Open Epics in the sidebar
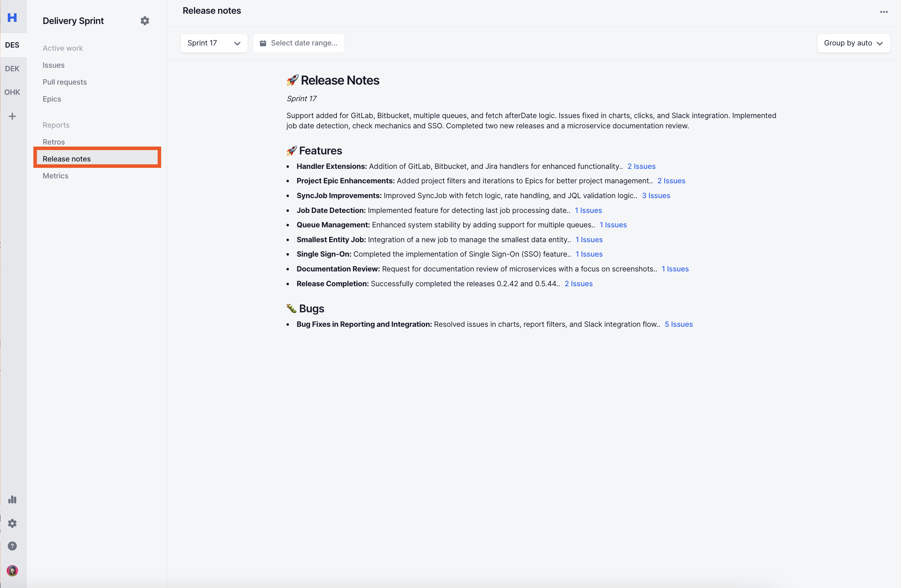The width and height of the screenshot is (901, 588). [x=52, y=99]
